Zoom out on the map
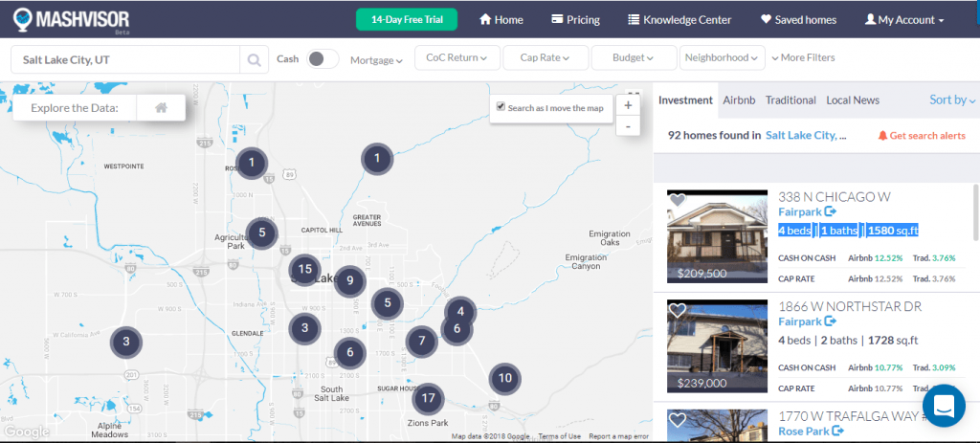980x443 pixels. pyautogui.click(x=627, y=126)
